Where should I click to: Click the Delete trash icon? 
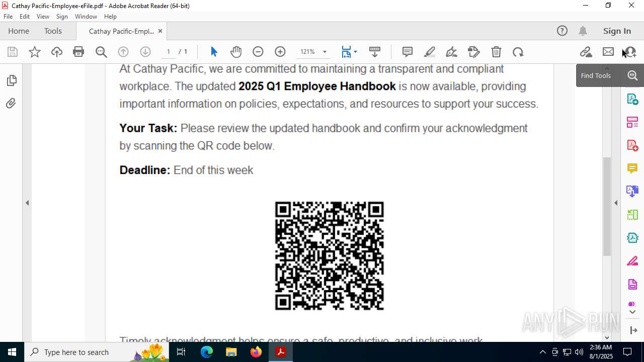click(x=496, y=52)
